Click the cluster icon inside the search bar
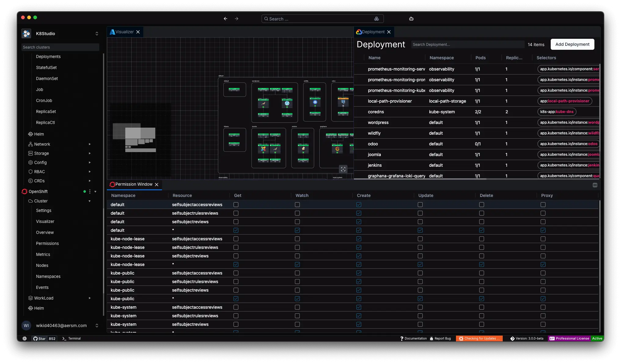621x364 pixels. coord(377,19)
